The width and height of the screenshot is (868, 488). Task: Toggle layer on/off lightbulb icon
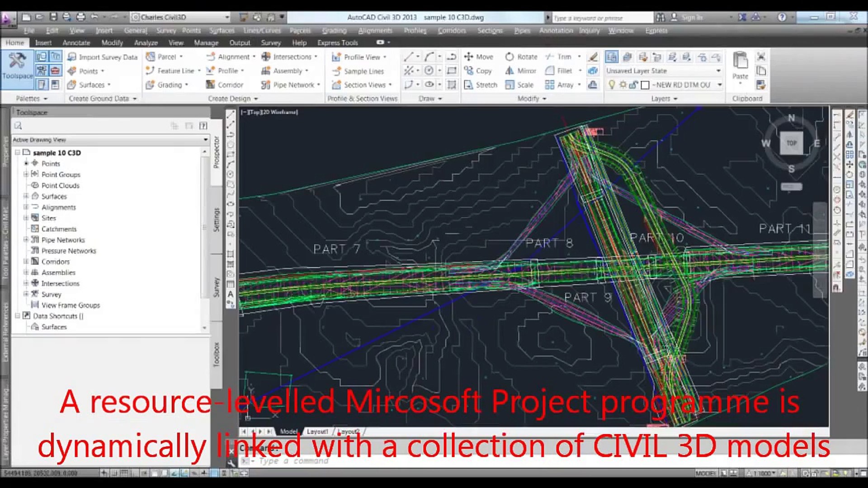click(x=612, y=85)
